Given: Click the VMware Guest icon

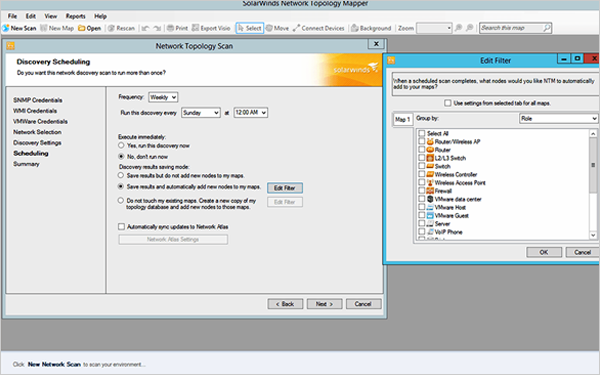Looking at the screenshot, I should (x=430, y=215).
